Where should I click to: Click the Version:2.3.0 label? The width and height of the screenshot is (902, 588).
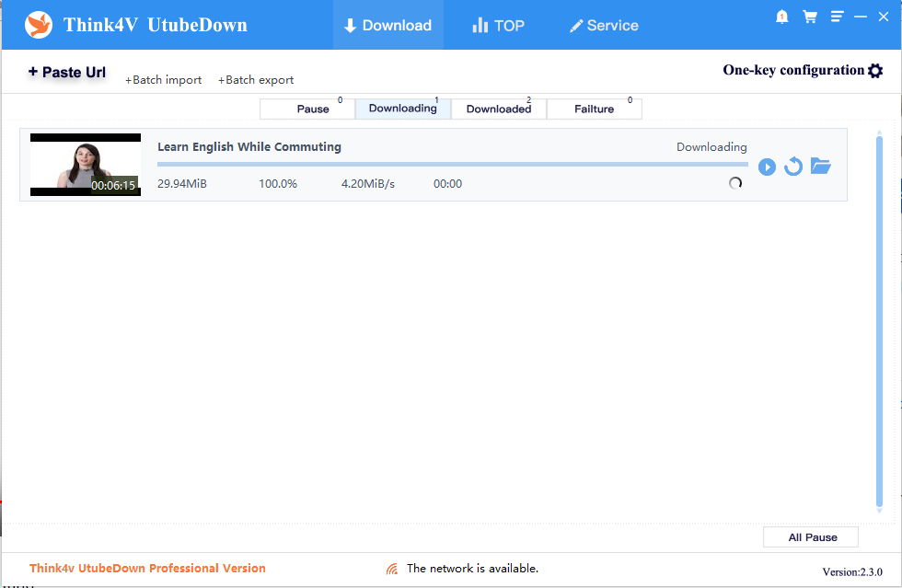coord(852,571)
